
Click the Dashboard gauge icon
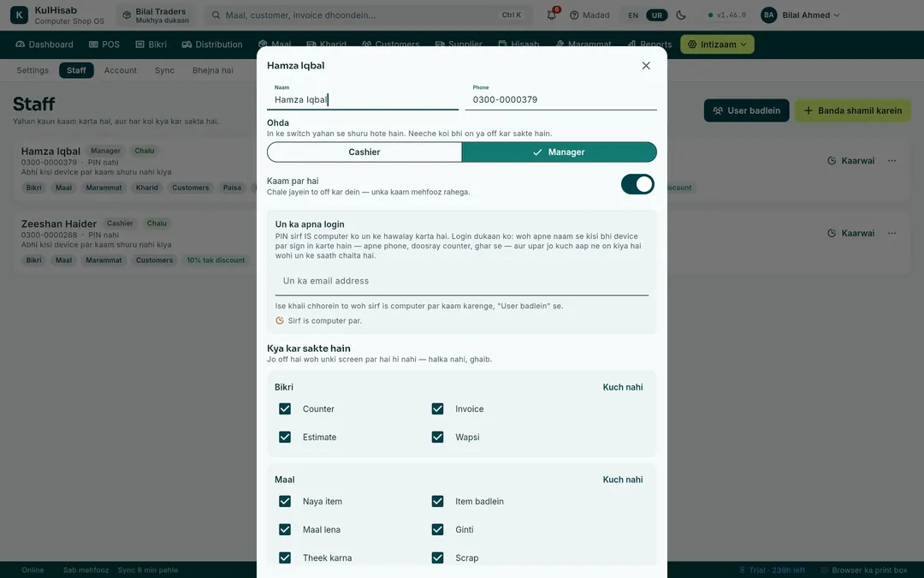20,45
